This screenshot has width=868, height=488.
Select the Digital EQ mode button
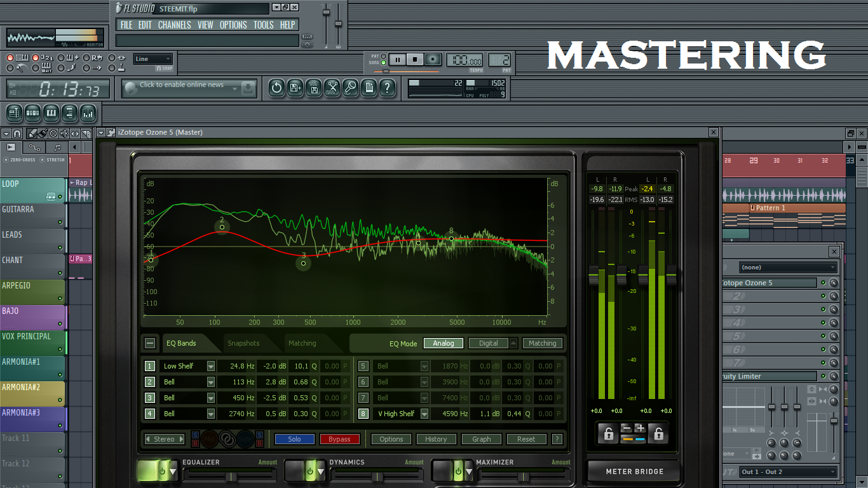(x=489, y=343)
